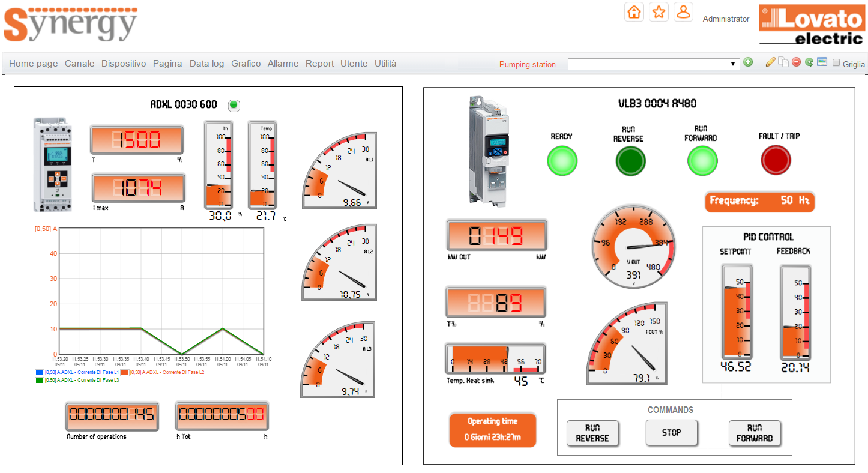
Task: Click the green status LED beside ADXL 0030 600
Action: [234, 106]
